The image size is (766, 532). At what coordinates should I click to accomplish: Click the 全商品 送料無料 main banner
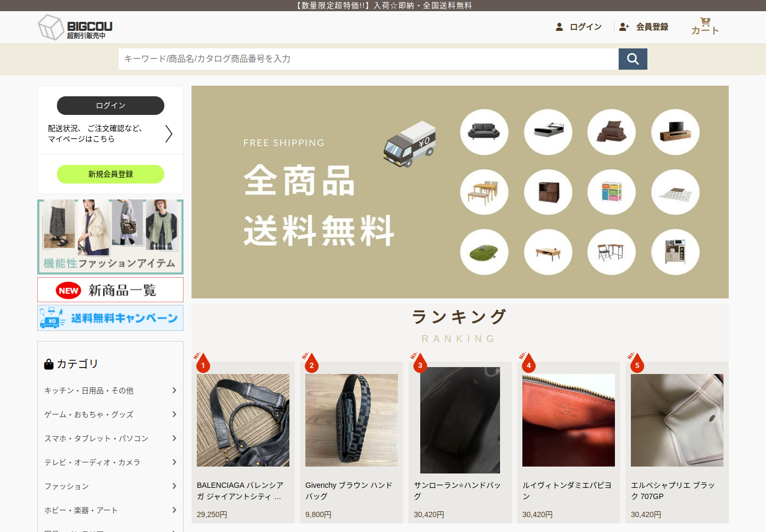coord(460,192)
